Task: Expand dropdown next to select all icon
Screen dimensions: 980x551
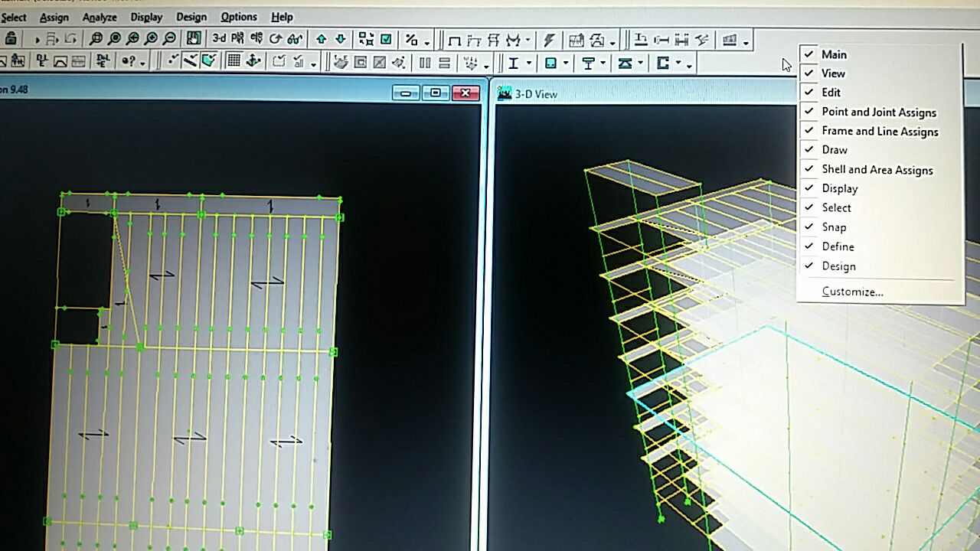Action: [314, 64]
